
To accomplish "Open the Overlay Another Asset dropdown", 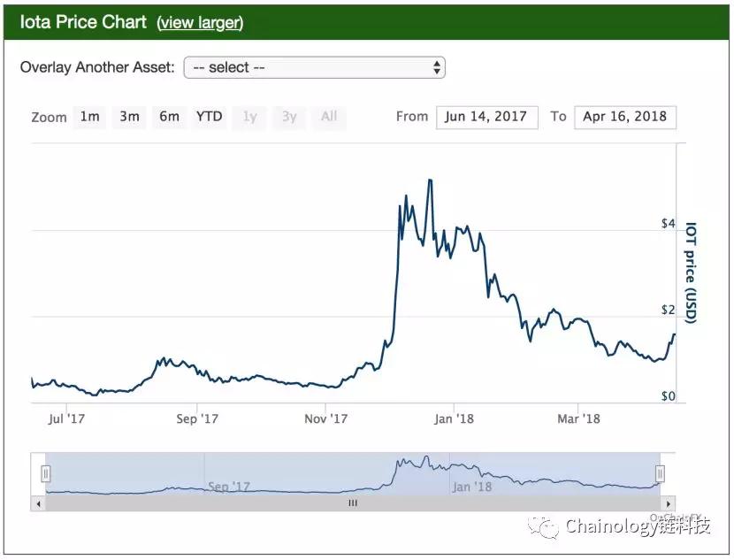I will [x=314, y=67].
